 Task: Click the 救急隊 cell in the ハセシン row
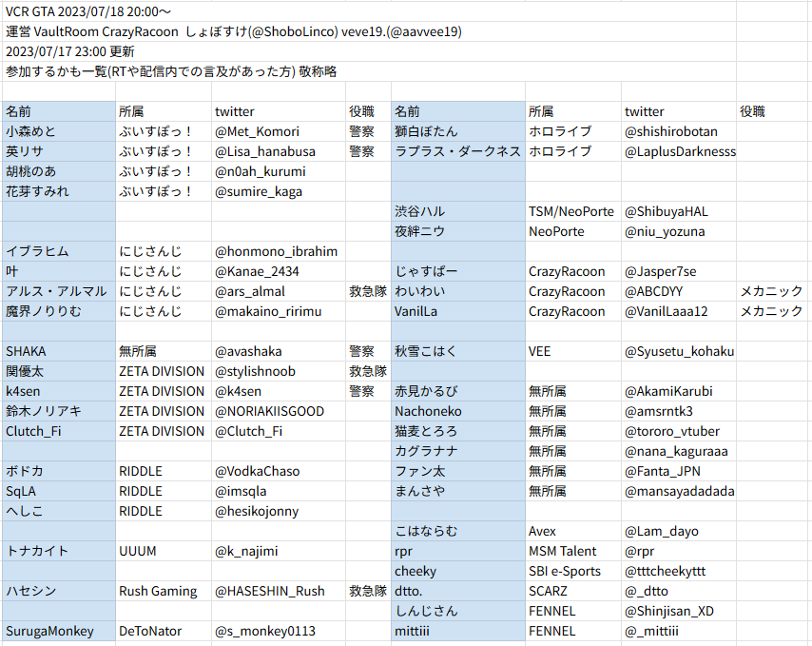368,591
